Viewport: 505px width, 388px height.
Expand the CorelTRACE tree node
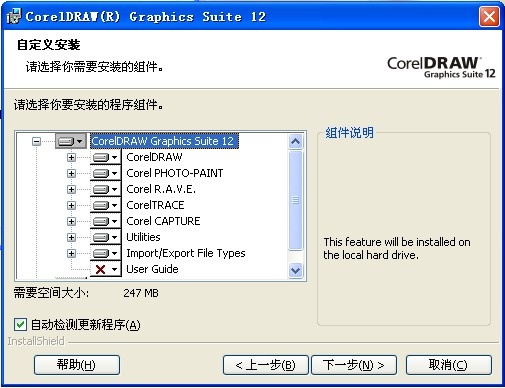(x=71, y=205)
